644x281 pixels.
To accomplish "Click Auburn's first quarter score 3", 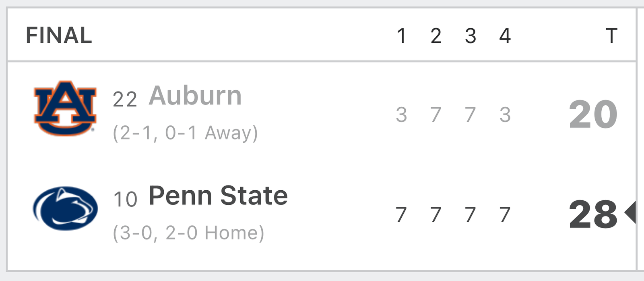I will (401, 115).
